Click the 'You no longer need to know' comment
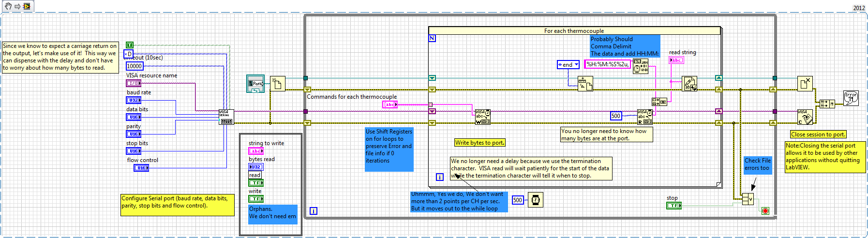 click(x=606, y=134)
